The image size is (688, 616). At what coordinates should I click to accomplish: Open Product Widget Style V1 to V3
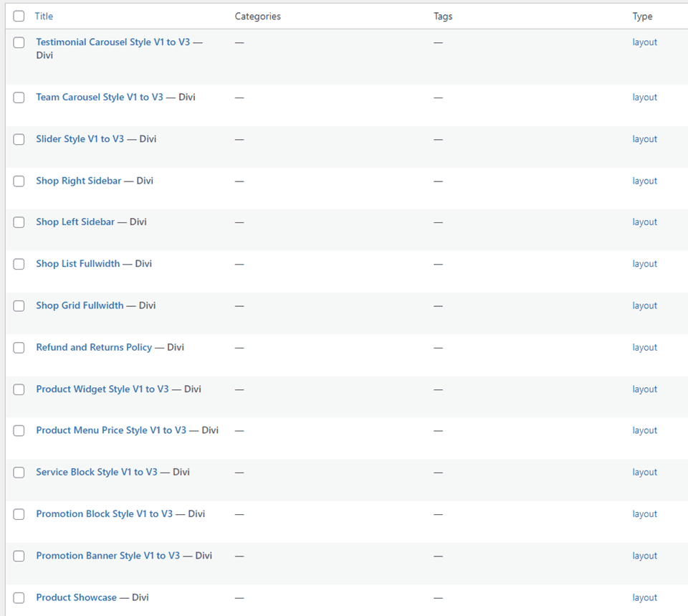tap(102, 389)
